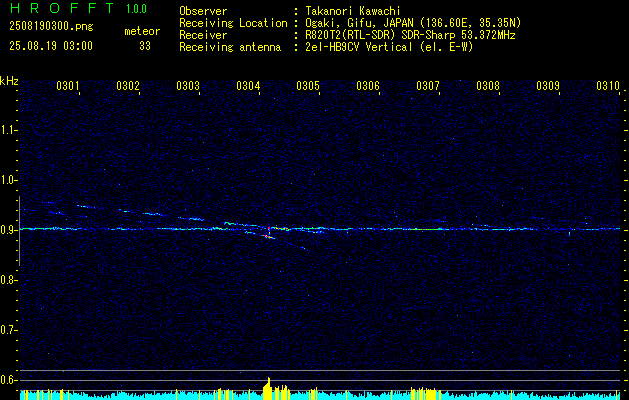Click the meteor label
The width and height of the screenshot is (629, 400).
(x=142, y=31)
